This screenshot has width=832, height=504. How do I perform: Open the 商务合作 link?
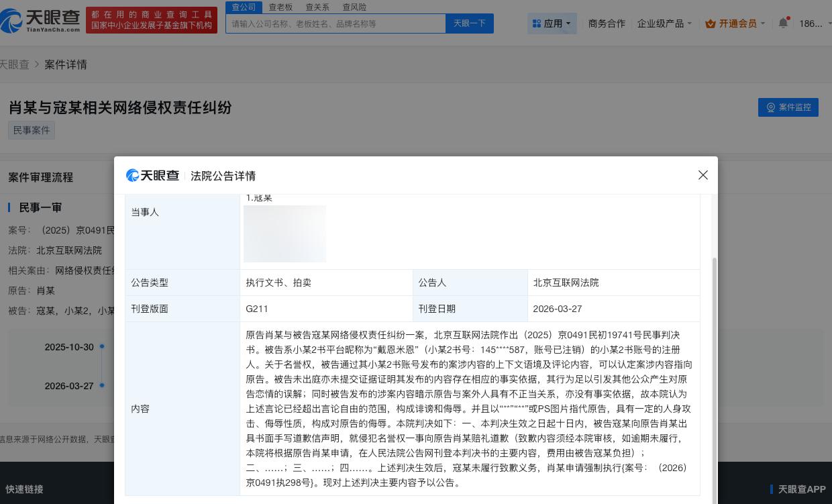tap(606, 23)
